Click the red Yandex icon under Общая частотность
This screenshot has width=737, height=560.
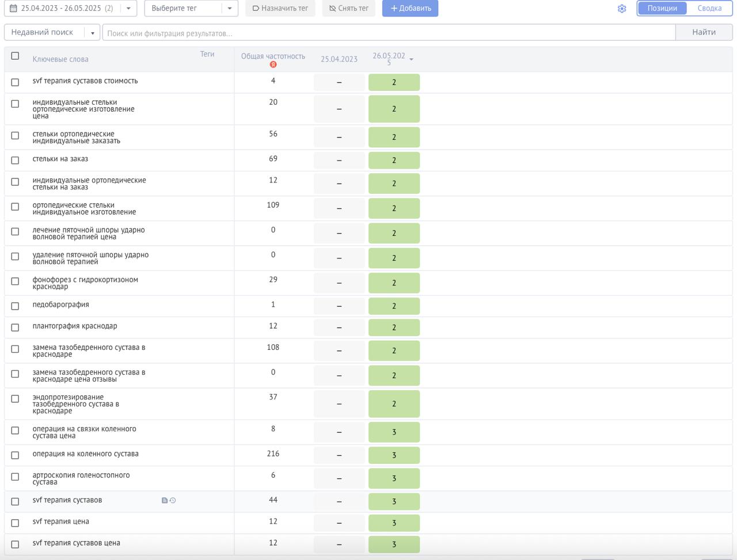(273, 64)
